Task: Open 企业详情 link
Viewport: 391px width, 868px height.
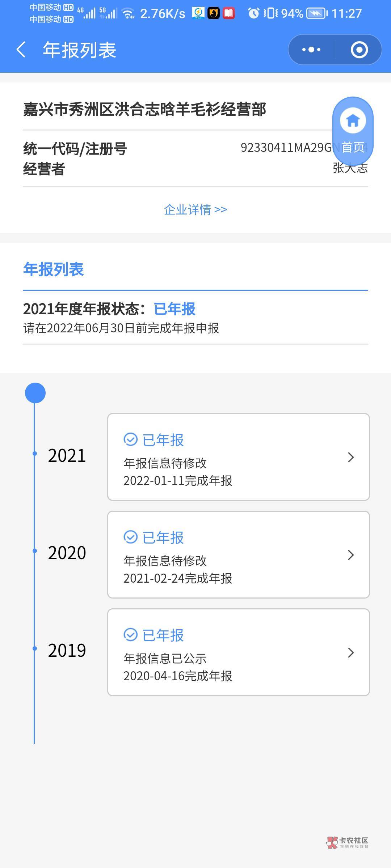Action: tap(195, 210)
